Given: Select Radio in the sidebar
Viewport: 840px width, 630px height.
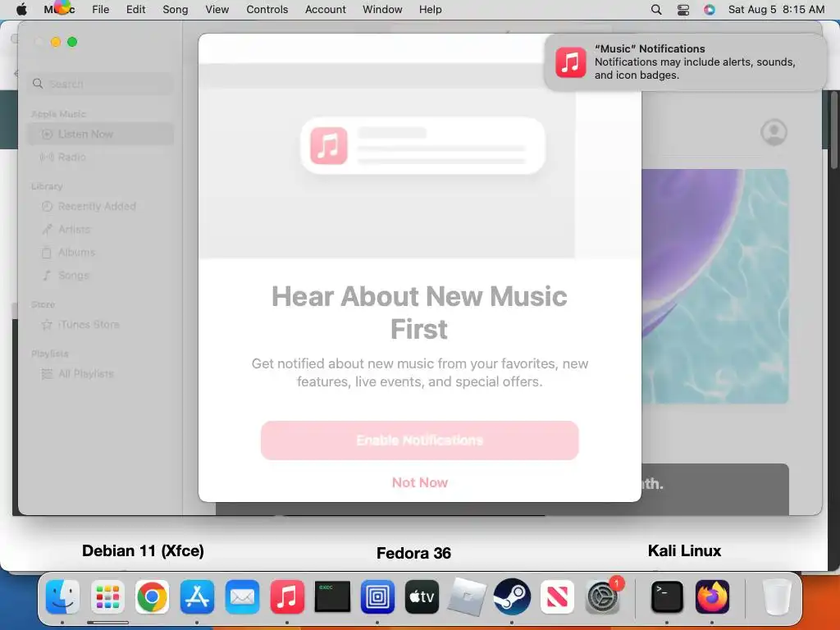Looking at the screenshot, I should pyautogui.click(x=101, y=157).
